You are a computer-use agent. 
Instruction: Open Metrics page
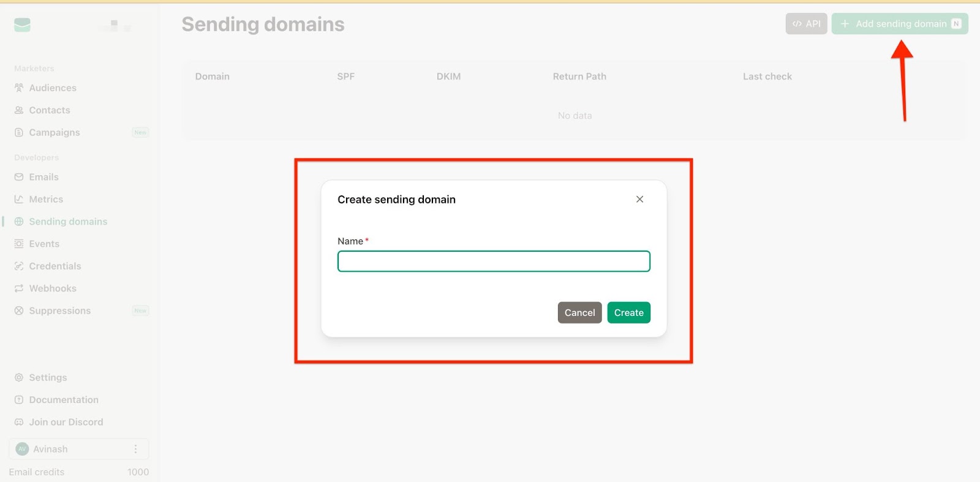(46, 199)
